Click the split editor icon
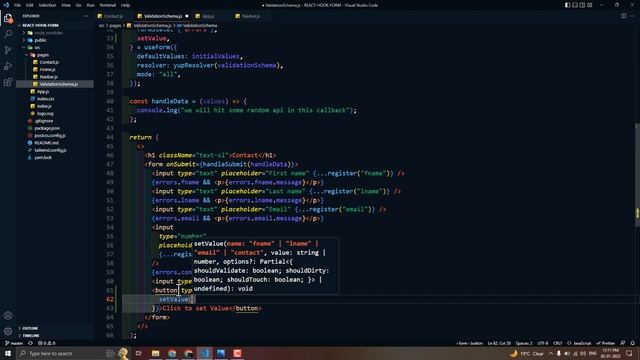Image resolution: width=640 pixels, height=360 pixels. point(624,16)
